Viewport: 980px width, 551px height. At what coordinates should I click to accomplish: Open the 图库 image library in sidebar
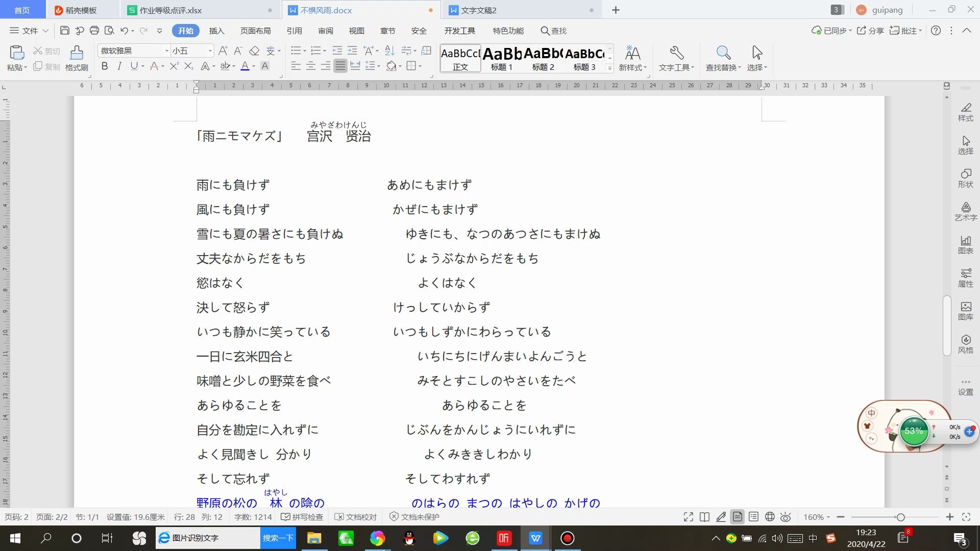pos(965,311)
